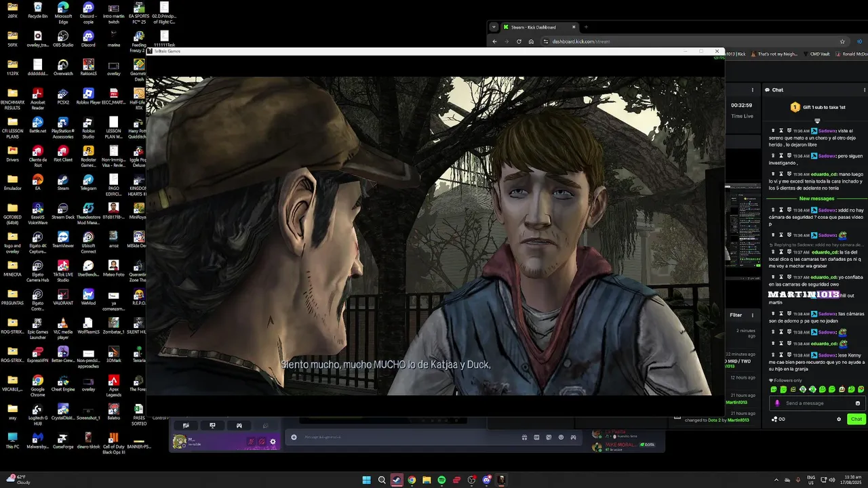Image resolution: width=868 pixels, height=488 pixels.
Task: Open taskbar Search
Action: coord(382,480)
